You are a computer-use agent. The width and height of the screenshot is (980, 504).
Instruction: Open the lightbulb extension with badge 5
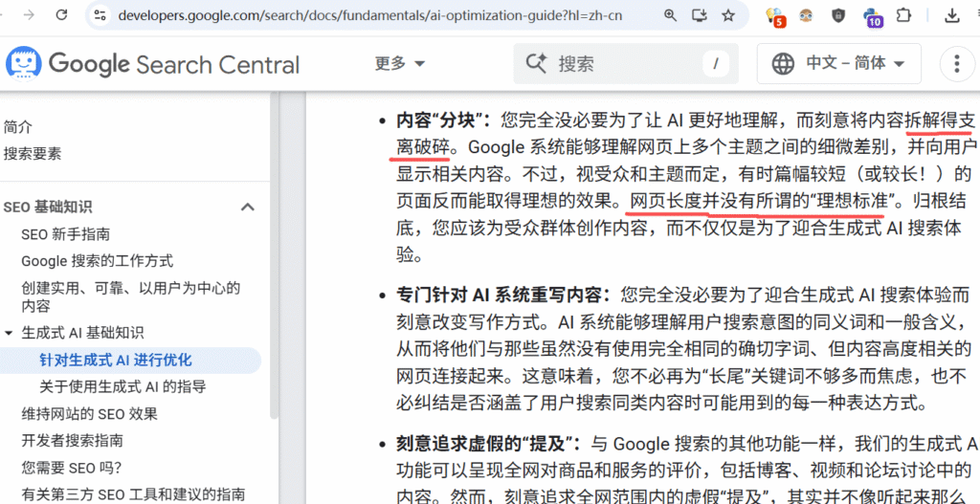pyautogui.click(x=775, y=16)
